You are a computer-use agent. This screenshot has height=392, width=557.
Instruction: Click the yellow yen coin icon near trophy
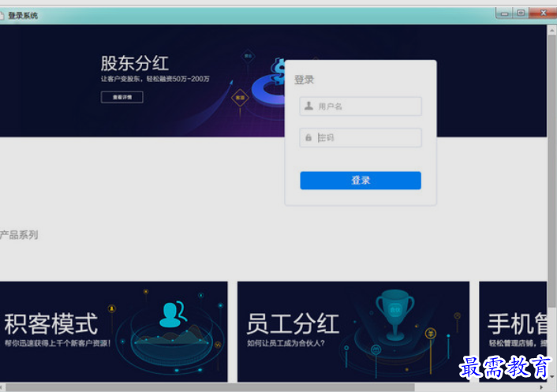(431, 334)
